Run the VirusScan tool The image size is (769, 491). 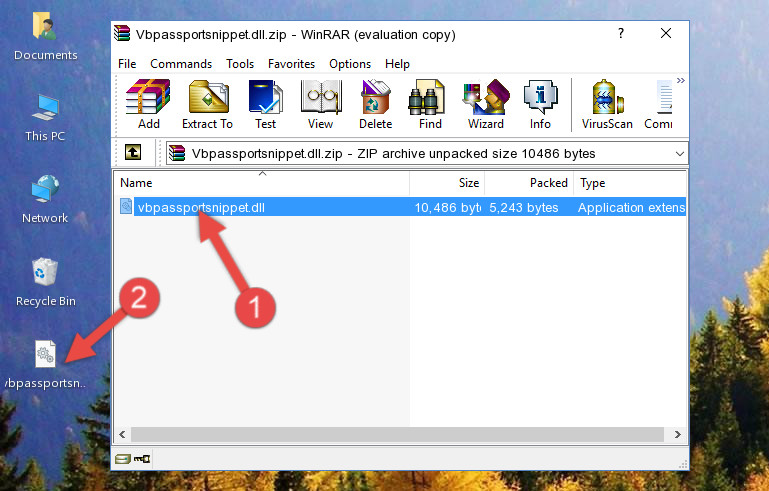coord(607,104)
